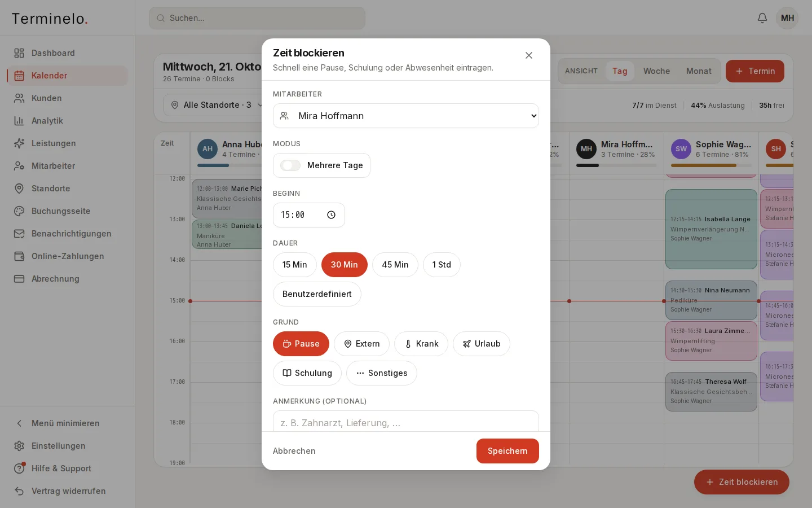Click the Speichern button
This screenshot has width=812, height=508.
pyautogui.click(x=507, y=451)
